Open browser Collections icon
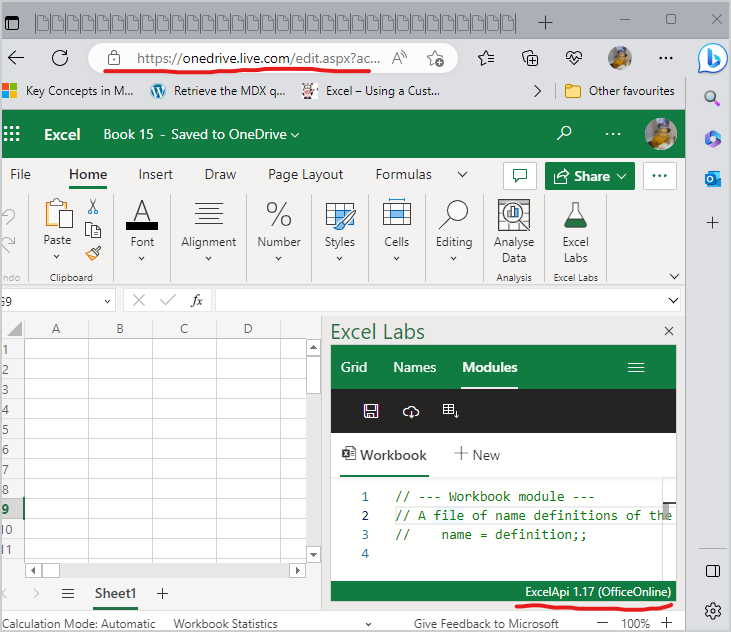Image resolution: width=731 pixels, height=632 pixels. pos(530,58)
